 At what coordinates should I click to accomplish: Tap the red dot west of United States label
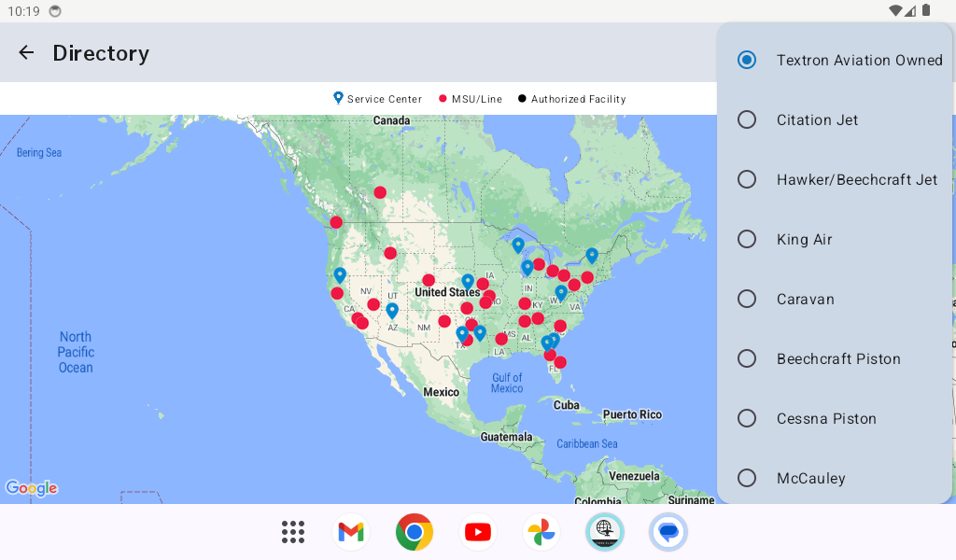[429, 280]
